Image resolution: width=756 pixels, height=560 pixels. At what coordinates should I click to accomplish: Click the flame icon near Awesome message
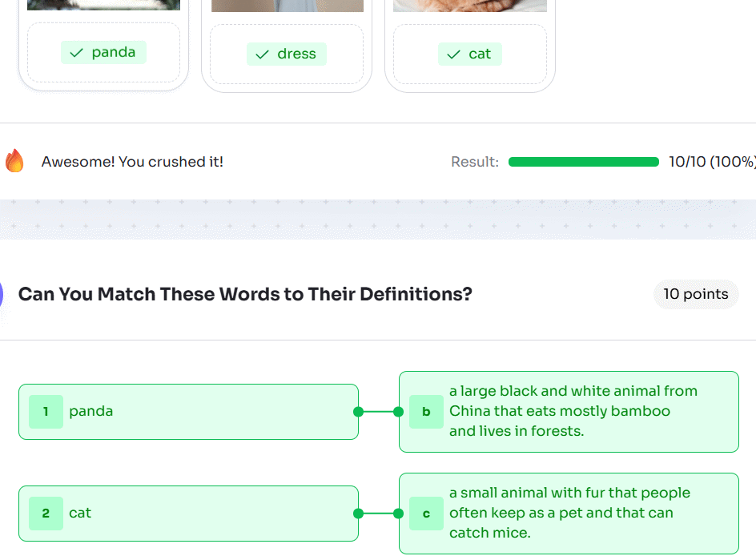[14, 161]
